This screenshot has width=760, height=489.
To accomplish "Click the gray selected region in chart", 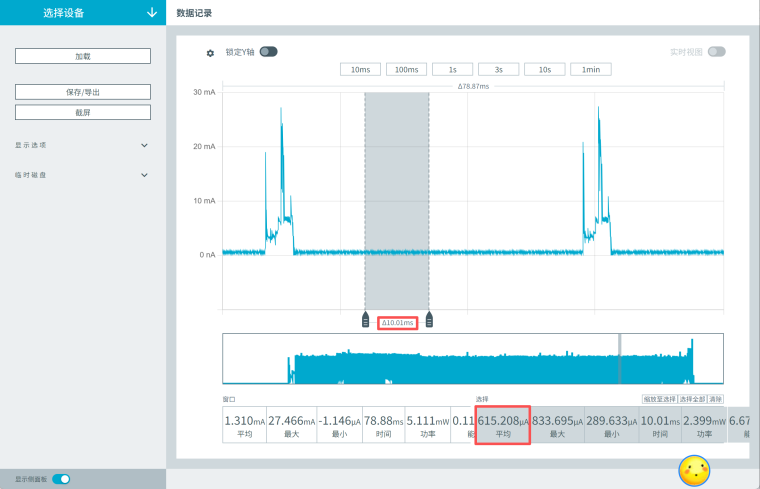I will [397, 201].
